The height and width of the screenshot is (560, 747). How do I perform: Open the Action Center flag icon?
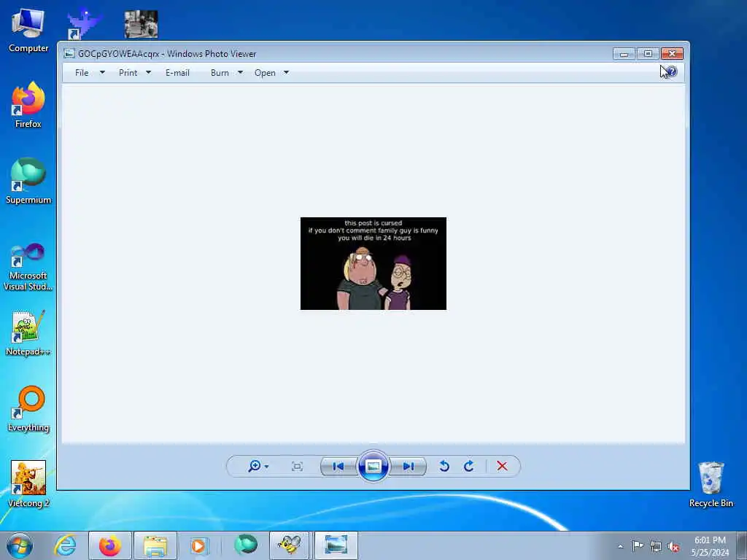pos(638,545)
